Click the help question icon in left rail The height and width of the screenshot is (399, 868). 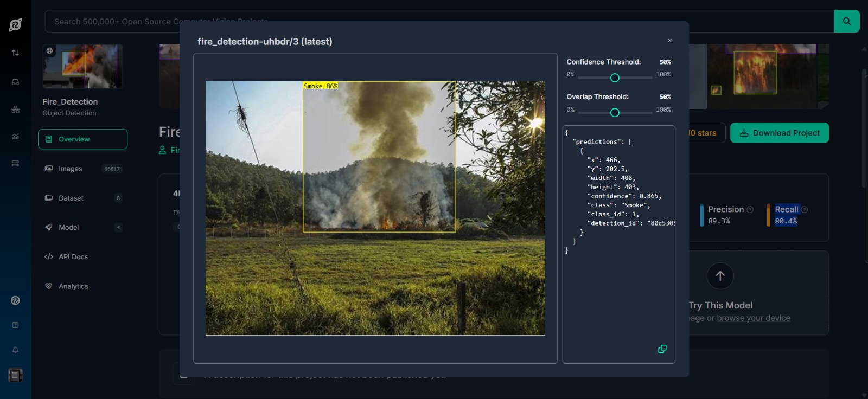(x=15, y=325)
